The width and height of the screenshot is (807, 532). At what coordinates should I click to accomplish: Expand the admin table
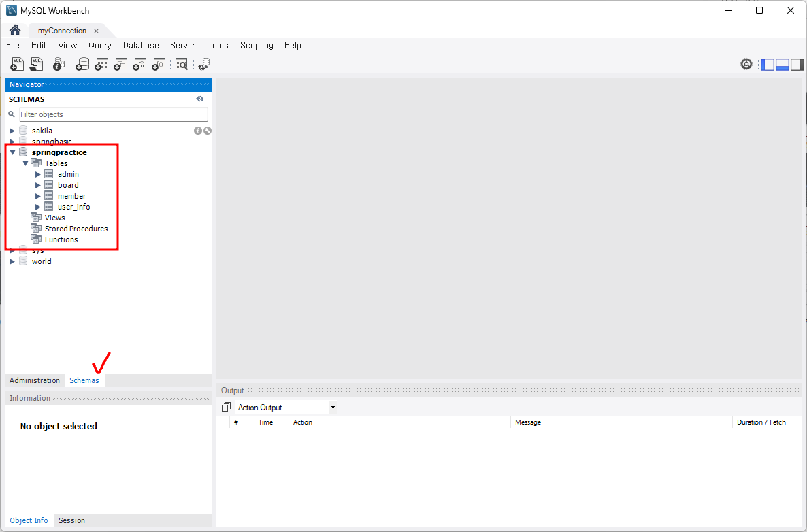pyautogui.click(x=37, y=174)
